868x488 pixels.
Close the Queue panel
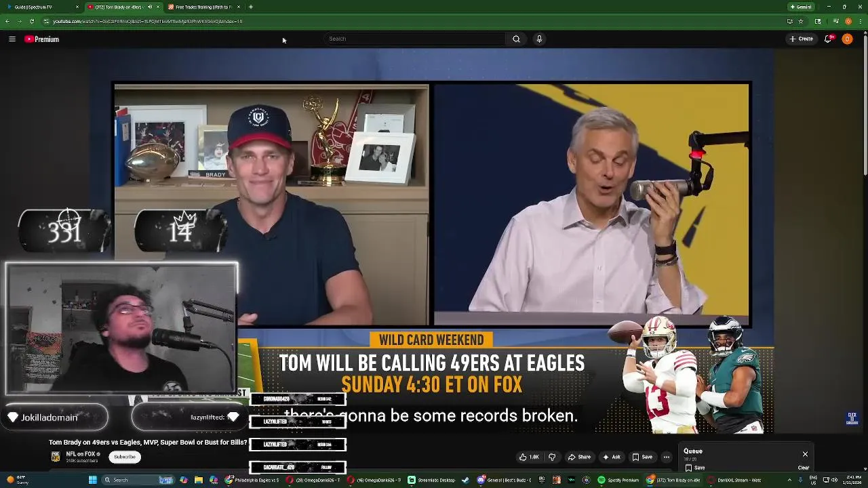click(805, 454)
